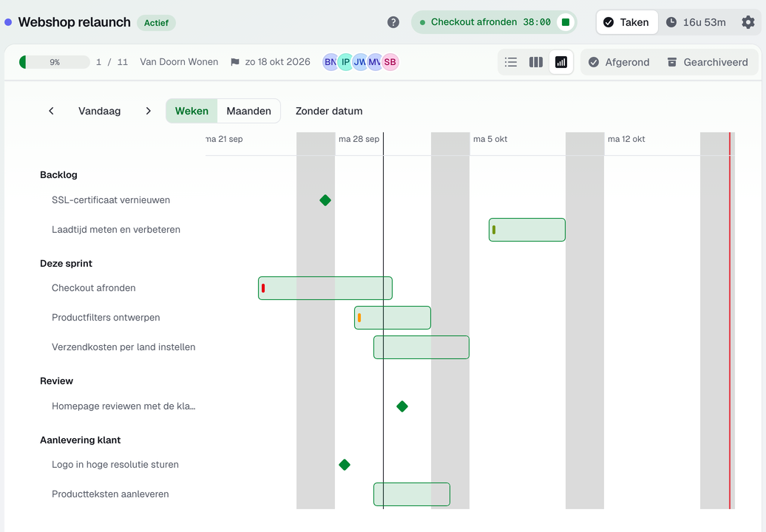Click the Van Doorn Wonen client name
This screenshot has height=532, width=766.
tap(179, 62)
